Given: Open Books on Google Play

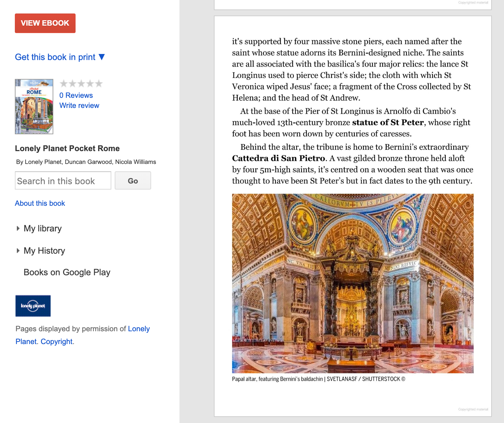Looking at the screenshot, I should point(66,272).
